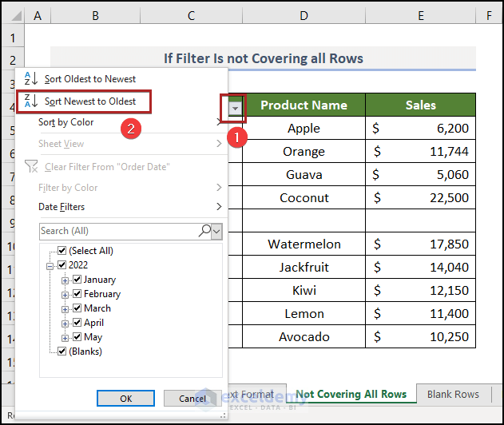Select row 1 header

13,38
